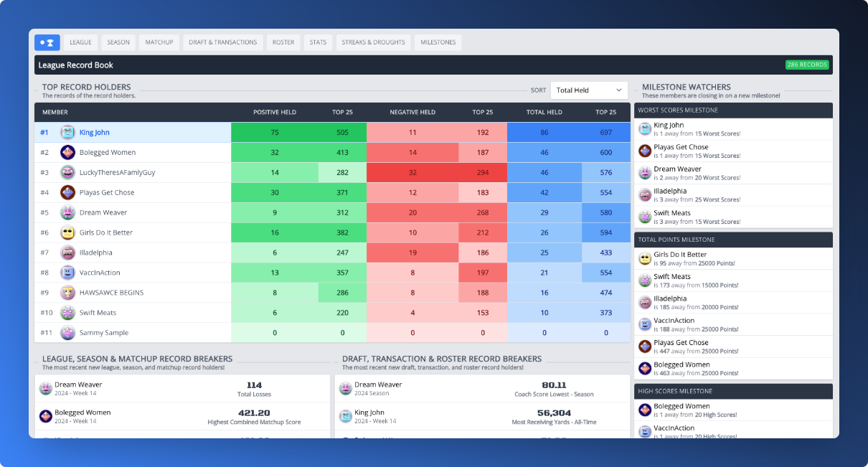Switch to the Streaks & Droughts tab
868x467 pixels.
point(373,42)
